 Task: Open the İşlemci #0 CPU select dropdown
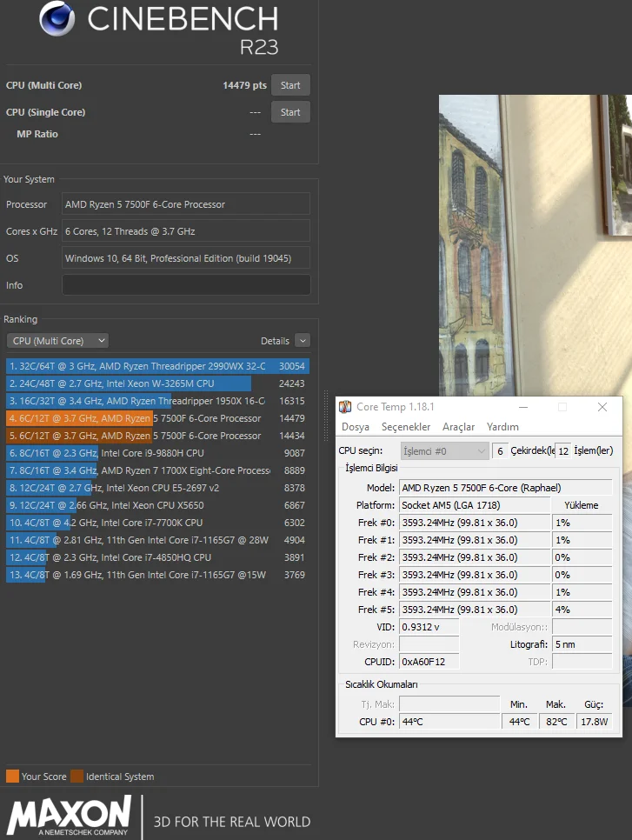pyautogui.click(x=444, y=451)
